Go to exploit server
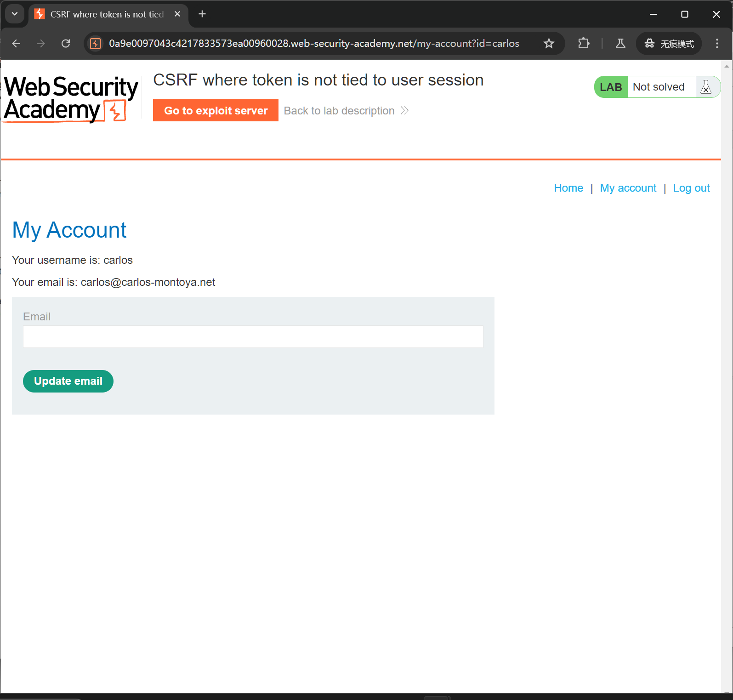Viewport: 733px width, 700px height. (x=216, y=111)
